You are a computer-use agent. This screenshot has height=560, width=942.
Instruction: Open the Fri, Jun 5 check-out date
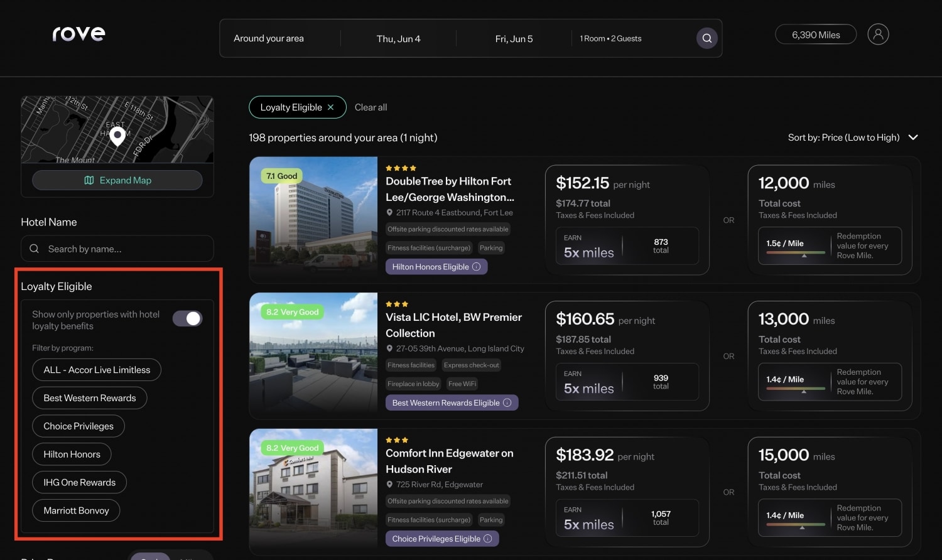(514, 38)
